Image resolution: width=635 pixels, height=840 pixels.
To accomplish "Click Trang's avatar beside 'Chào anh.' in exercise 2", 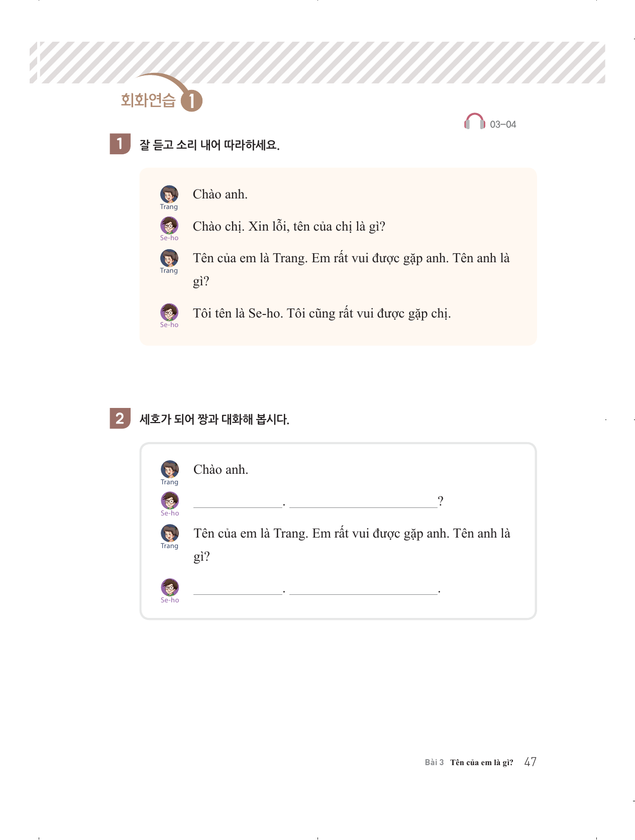I will click(170, 469).
